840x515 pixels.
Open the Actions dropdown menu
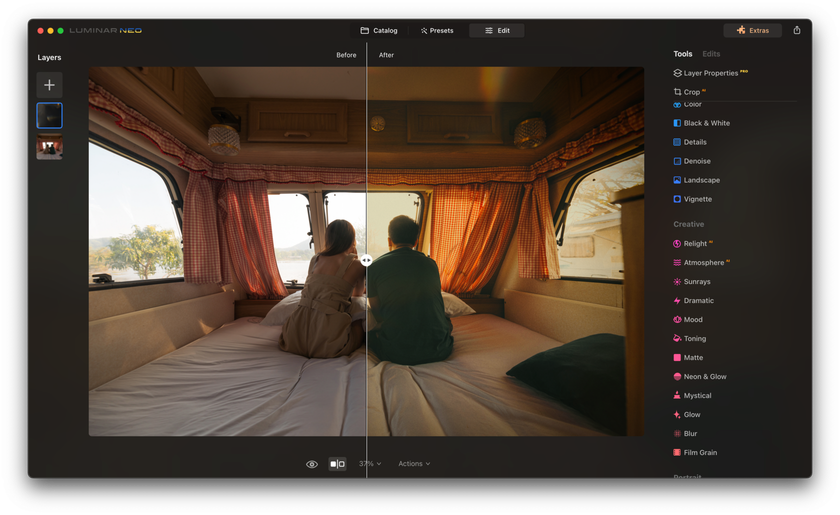414,464
